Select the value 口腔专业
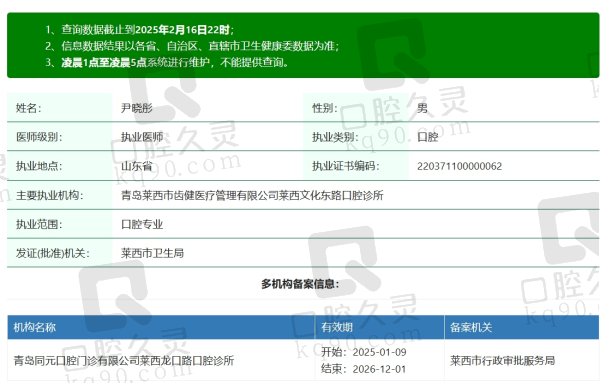600x384 pixels. (142, 224)
